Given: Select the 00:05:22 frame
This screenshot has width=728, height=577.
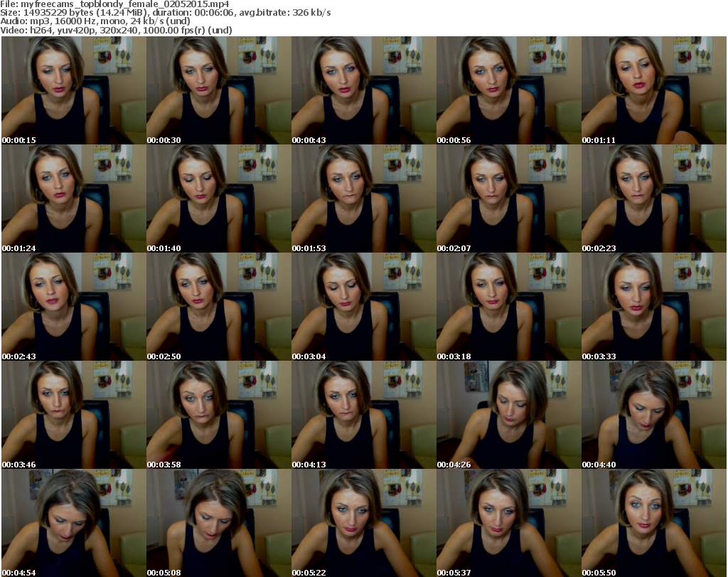Looking at the screenshot, I should coord(363,523).
